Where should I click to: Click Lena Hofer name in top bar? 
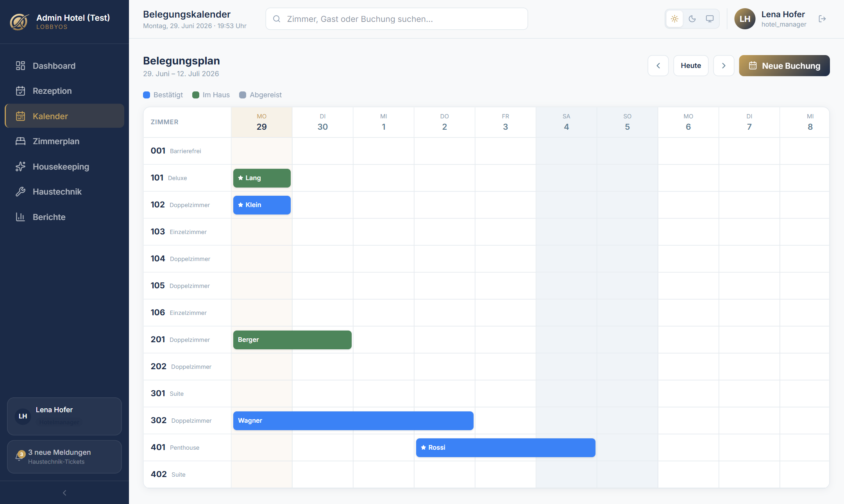point(783,14)
